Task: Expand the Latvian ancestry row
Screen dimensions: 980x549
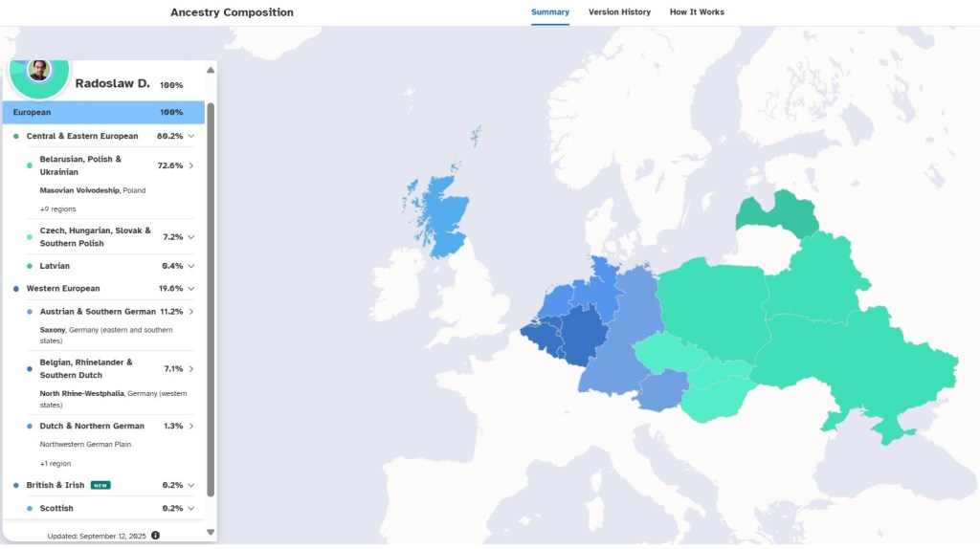Action: pyautogui.click(x=191, y=266)
